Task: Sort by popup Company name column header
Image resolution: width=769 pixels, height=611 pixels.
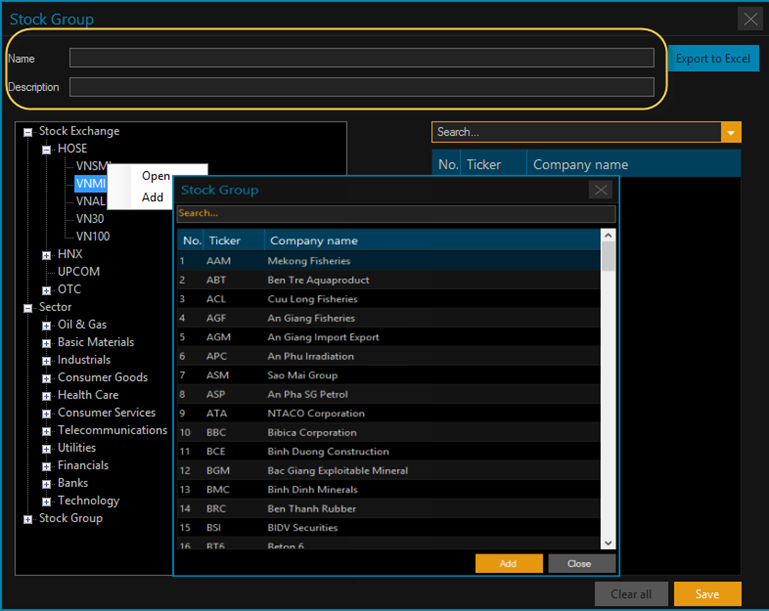Action: pos(433,241)
